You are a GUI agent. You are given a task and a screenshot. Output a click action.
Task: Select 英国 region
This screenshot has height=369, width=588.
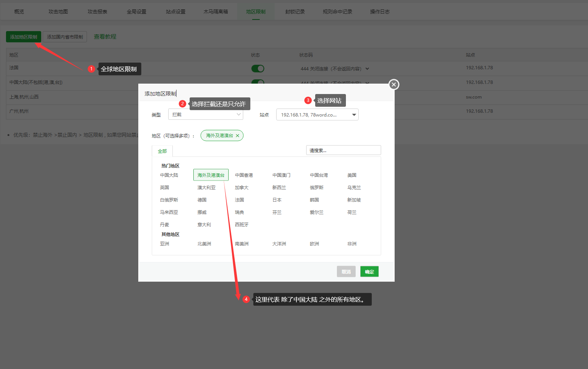165,188
